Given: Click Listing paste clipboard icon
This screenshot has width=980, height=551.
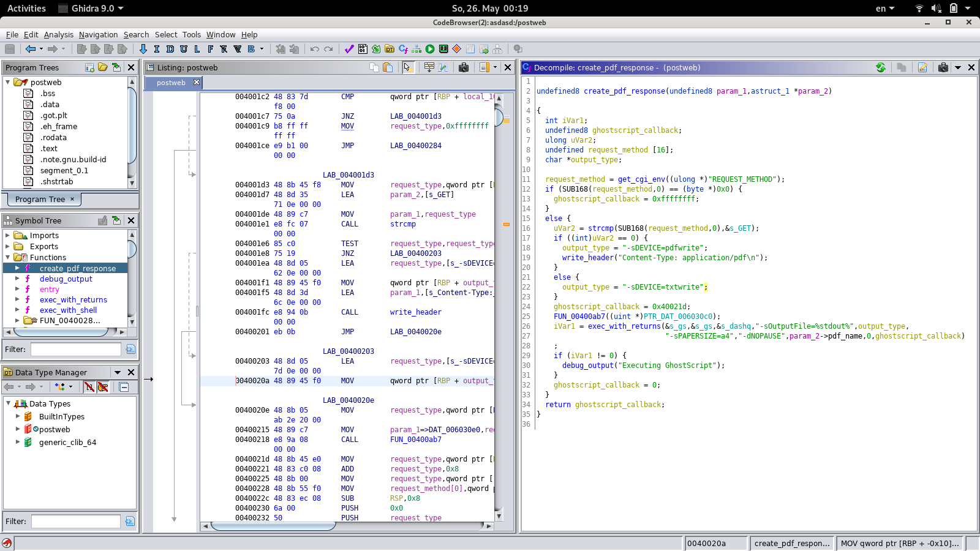Looking at the screenshot, I should pos(388,67).
